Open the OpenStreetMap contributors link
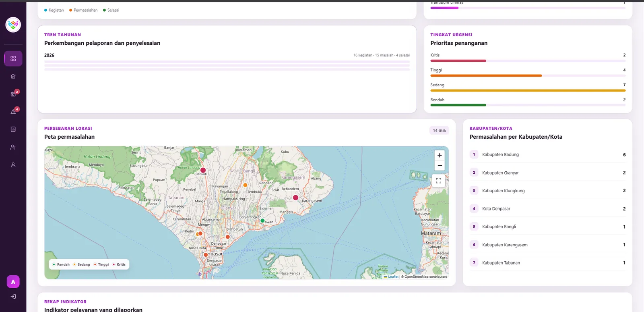 click(x=426, y=277)
